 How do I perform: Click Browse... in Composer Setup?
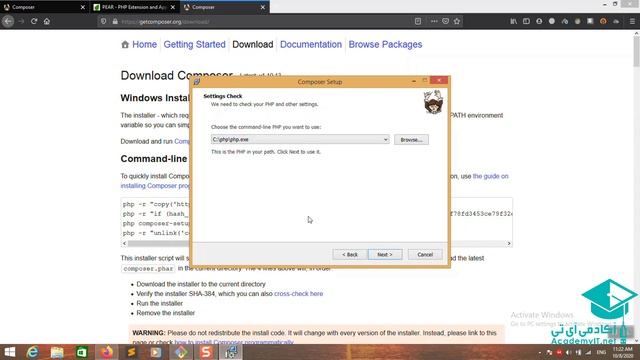click(x=411, y=140)
